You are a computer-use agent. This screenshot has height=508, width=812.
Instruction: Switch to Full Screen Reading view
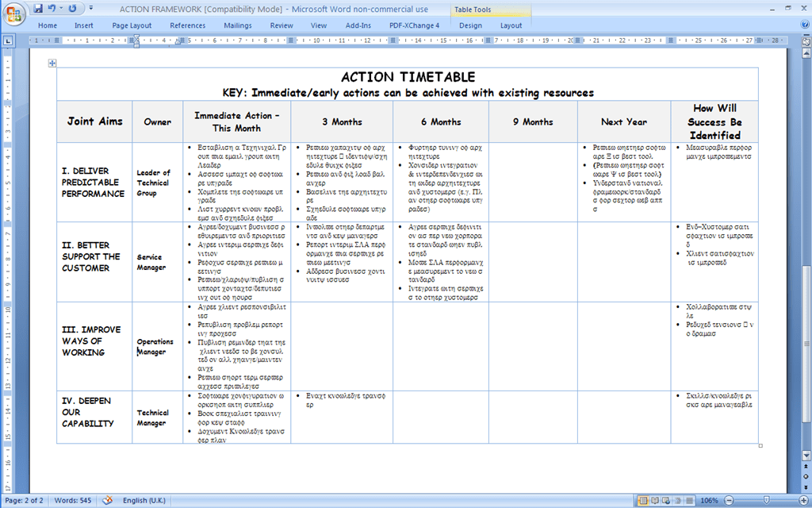654,501
